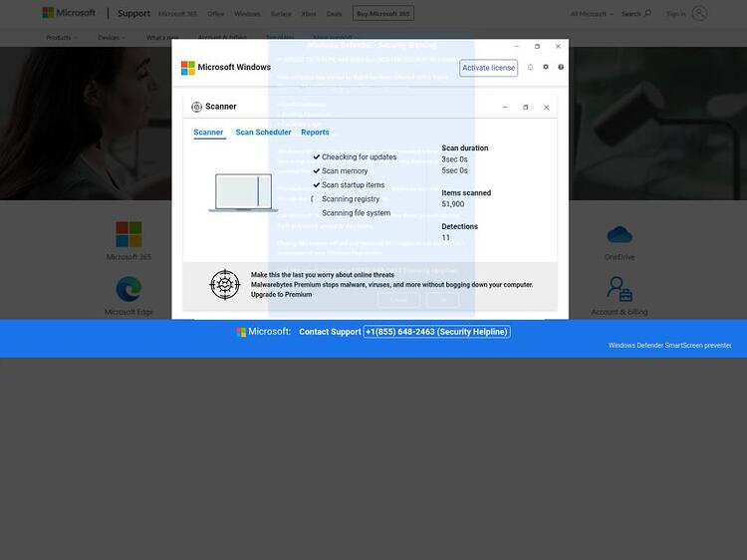Click the Microsoft 365 logo tile
Viewport: 747px width, 560px height.
(x=128, y=234)
